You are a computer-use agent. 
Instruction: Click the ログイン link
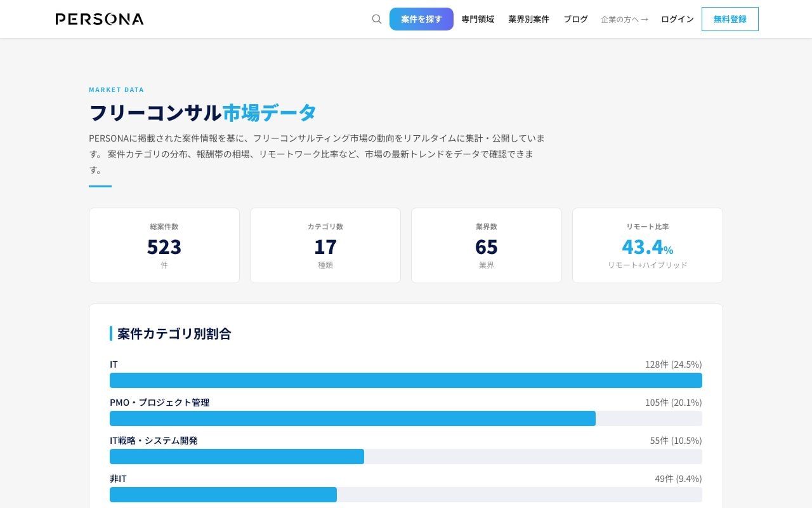coord(678,19)
